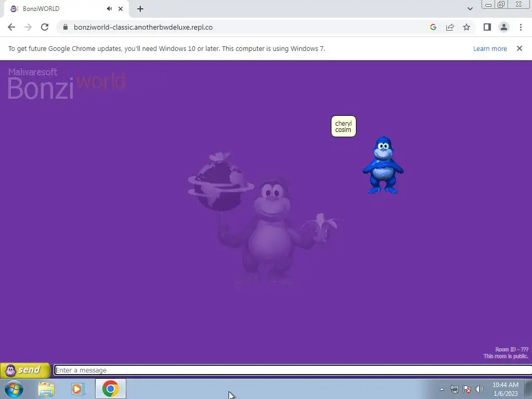The image size is (532, 399).
Task: Launch Windows Media Player from taskbar
Action: [x=78, y=389]
